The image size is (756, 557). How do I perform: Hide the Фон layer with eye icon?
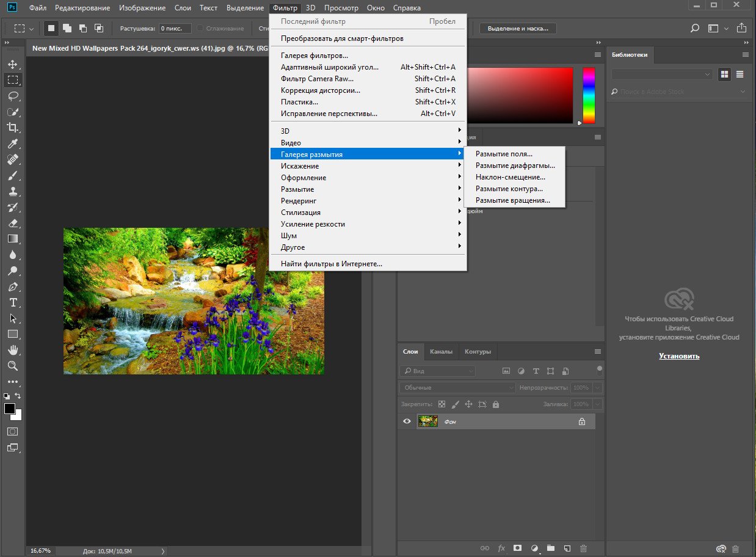tap(407, 421)
